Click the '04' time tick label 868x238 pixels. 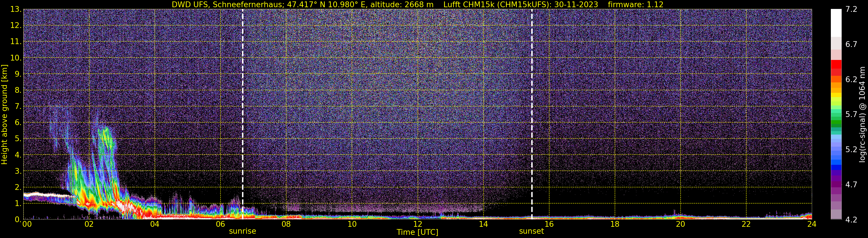(x=155, y=224)
